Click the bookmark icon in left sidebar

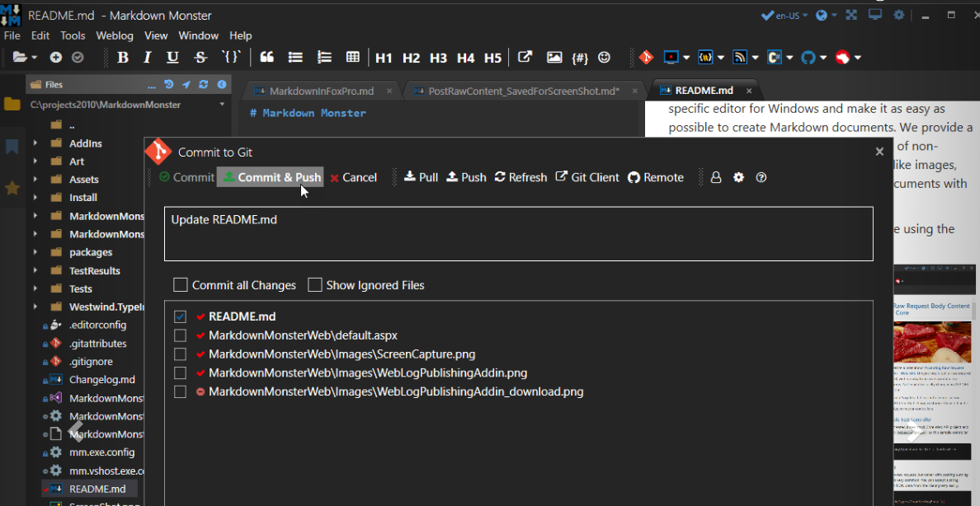12,147
